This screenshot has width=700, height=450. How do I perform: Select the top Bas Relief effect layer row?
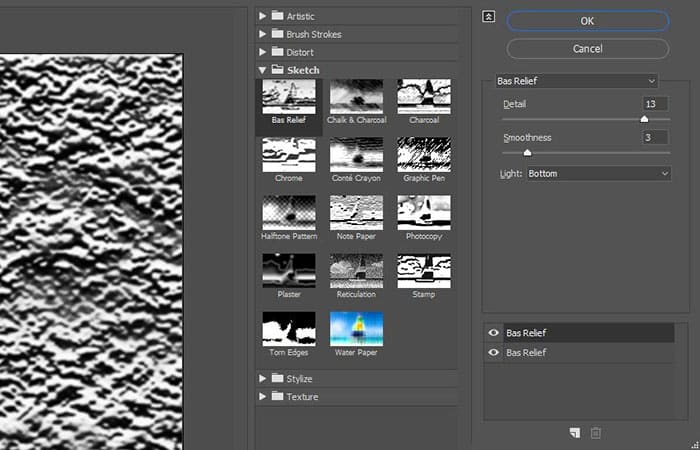tap(589, 333)
